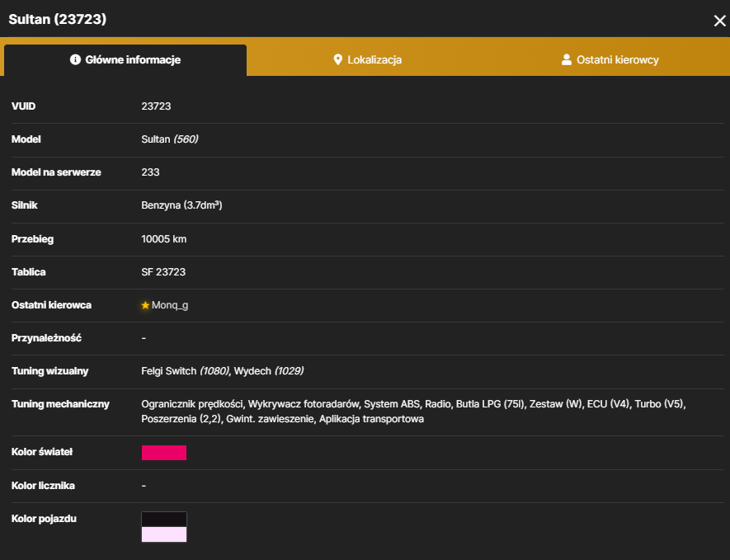The width and height of the screenshot is (730, 560).
Task: Click the pink Kolor świateł swatch
Action: 164,453
